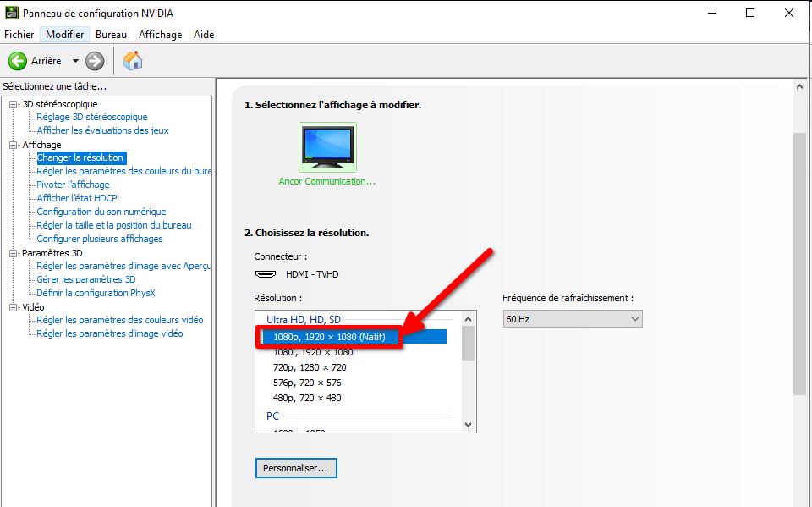
Task: Collapse the 3D stéréoscopique tree node
Action: coord(13,104)
